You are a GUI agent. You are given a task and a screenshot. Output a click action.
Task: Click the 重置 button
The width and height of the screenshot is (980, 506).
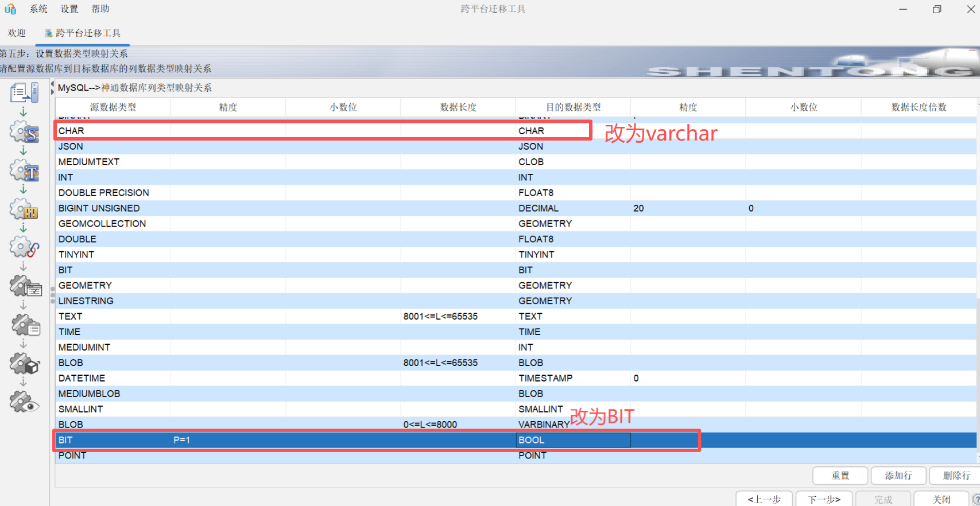coord(840,476)
